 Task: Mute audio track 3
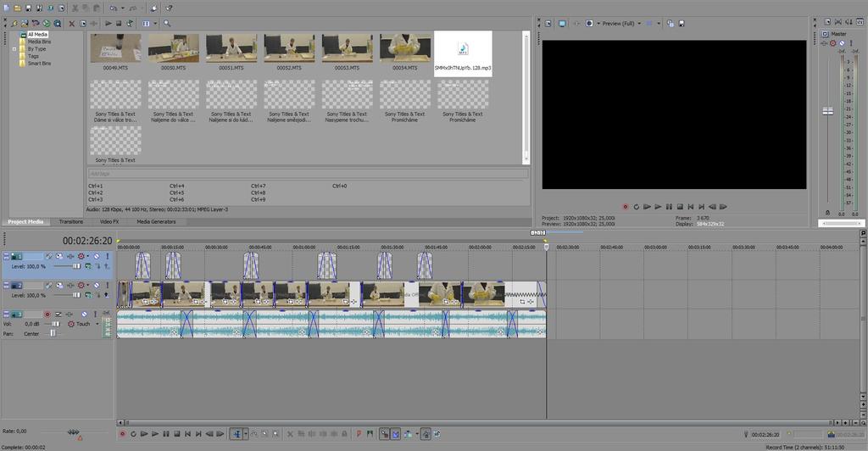pyautogui.click(x=84, y=315)
